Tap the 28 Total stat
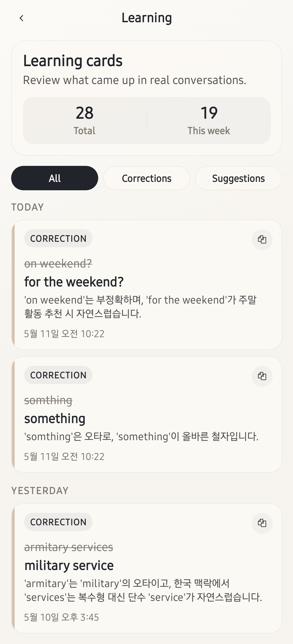 coord(85,120)
